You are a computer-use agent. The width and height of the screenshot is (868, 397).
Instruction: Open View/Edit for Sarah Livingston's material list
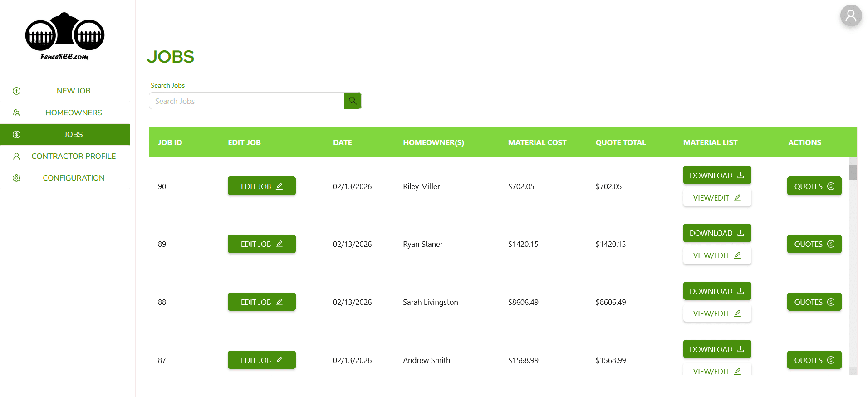pyautogui.click(x=717, y=314)
